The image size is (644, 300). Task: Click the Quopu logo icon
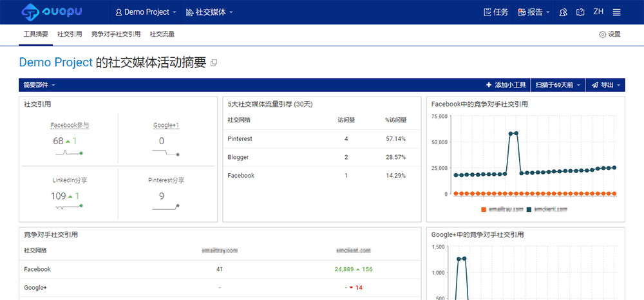tap(30, 12)
